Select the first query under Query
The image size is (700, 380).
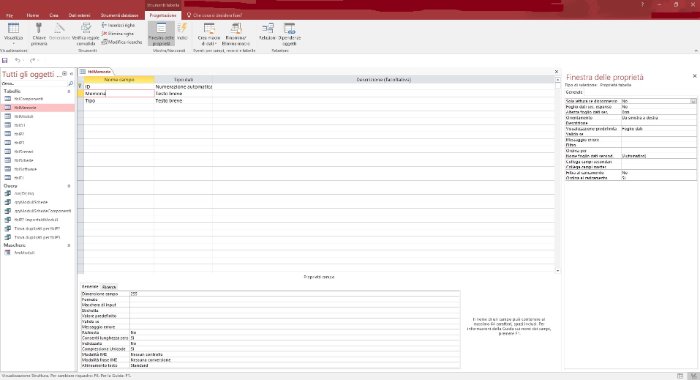pos(38,193)
